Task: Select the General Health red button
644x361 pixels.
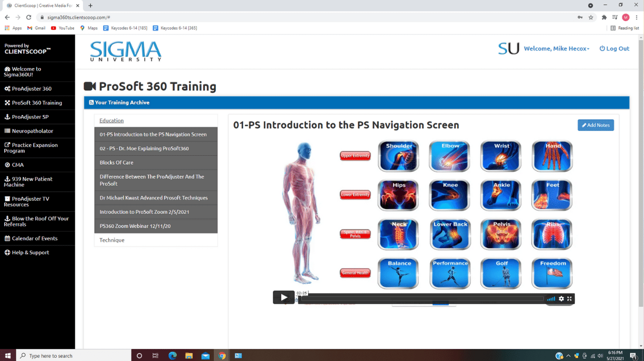Action: pyautogui.click(x=355, y=273)
